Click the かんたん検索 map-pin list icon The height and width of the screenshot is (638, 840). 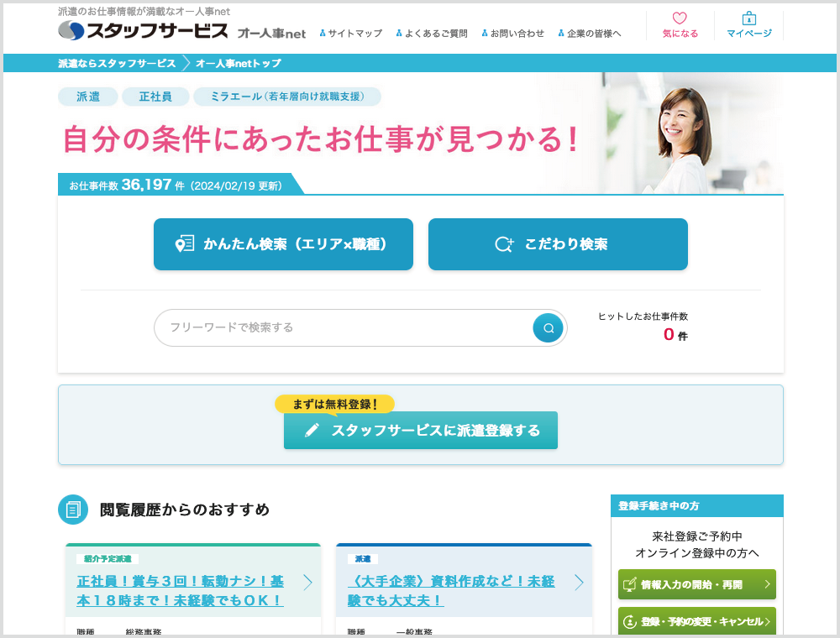pyautogui.click(x=185, y=244)
